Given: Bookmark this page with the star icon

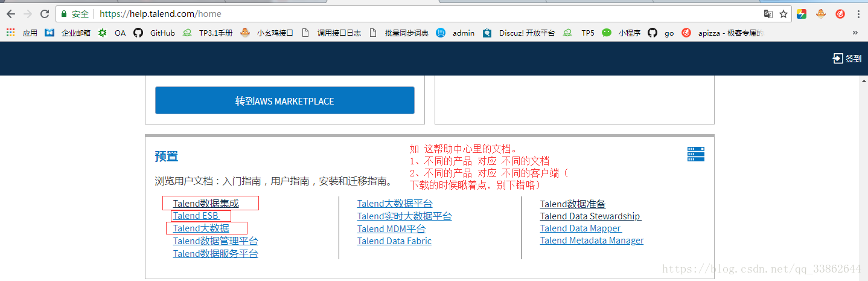Looking at the screenshot, I should pyautogui.click(x=783, y=14).
